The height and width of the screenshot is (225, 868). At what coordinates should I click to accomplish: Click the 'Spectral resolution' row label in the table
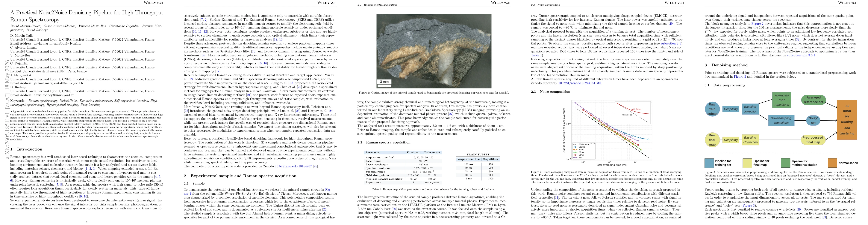click(x=378, y=168)
